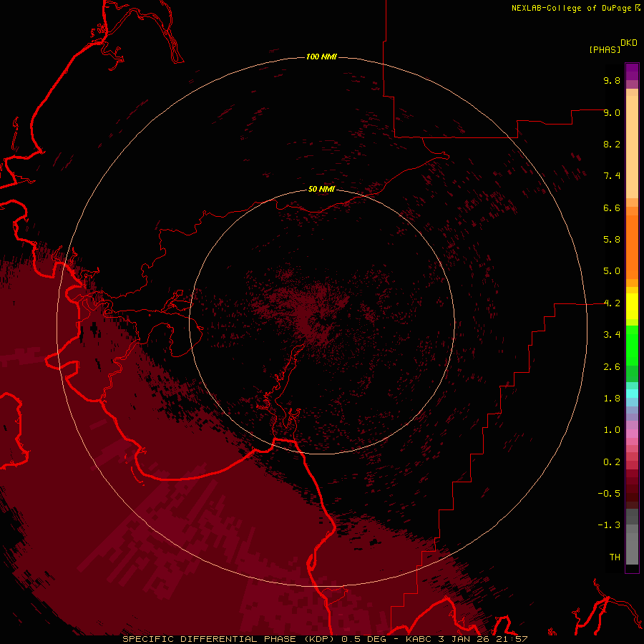Click the "6.6" scale value
The image size is (644, 644).
coord(612,208)
